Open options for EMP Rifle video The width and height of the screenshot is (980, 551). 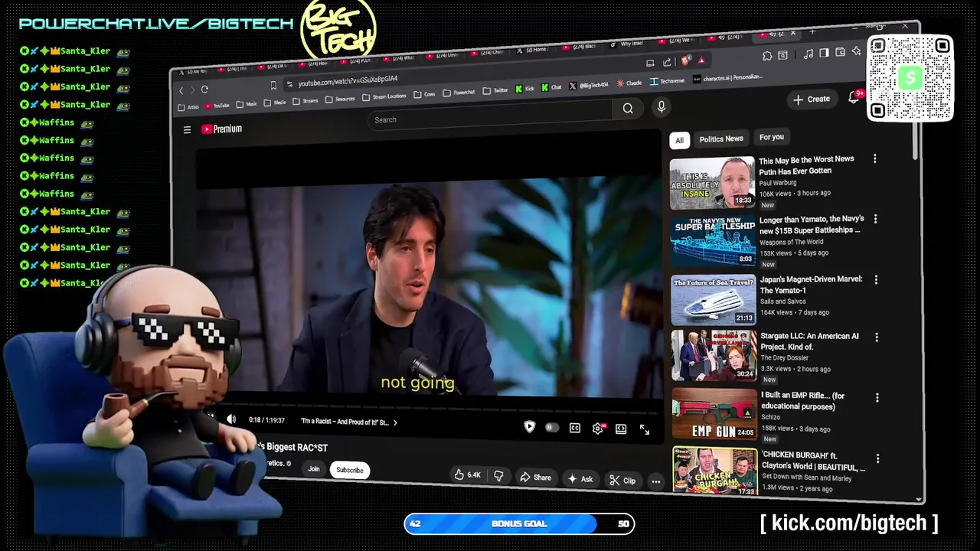[x=877, y=397]
